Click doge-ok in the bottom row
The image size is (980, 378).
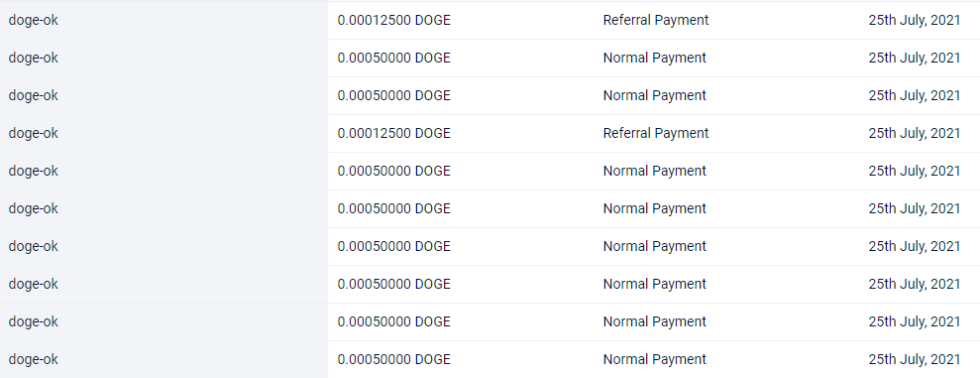tap(33, 359)
